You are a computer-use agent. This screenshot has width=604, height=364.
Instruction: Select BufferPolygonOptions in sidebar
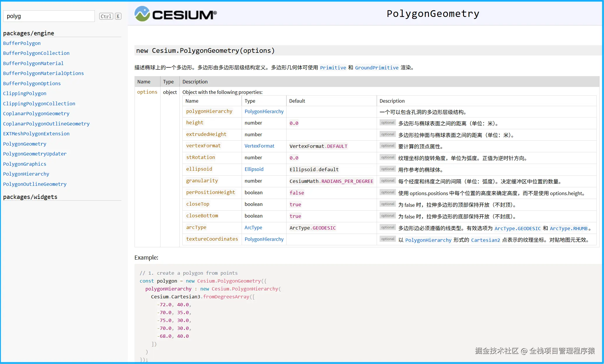pyautogui.click(x=32, y=83)
